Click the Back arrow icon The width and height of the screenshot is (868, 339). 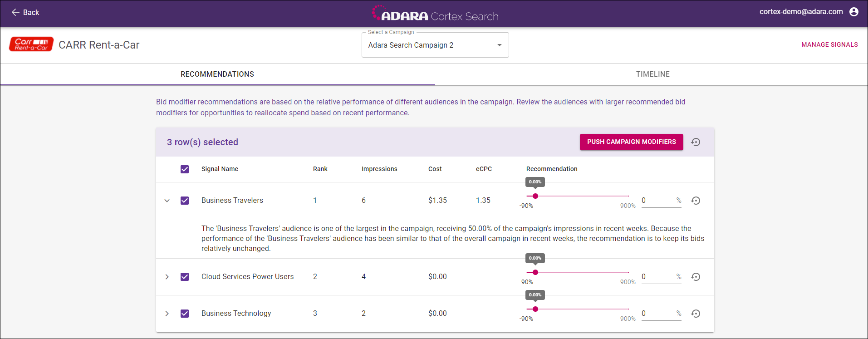(x=15, y=12)
